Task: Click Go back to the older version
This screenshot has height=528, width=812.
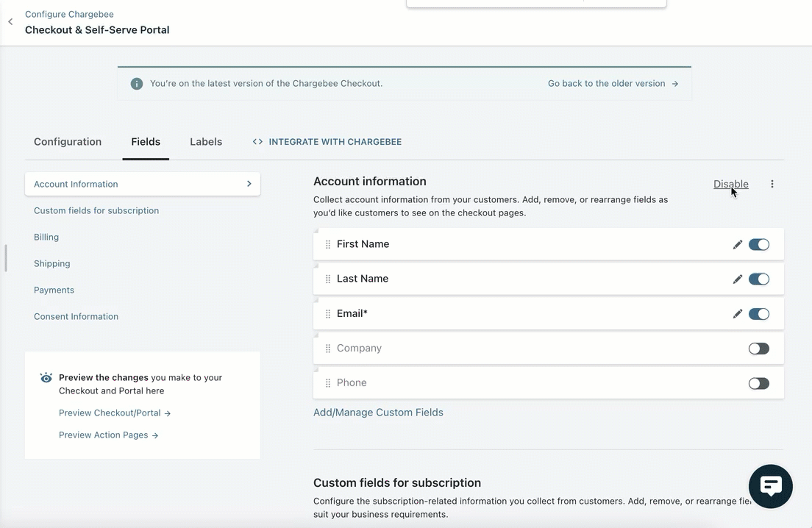Action: coord(613,84)
